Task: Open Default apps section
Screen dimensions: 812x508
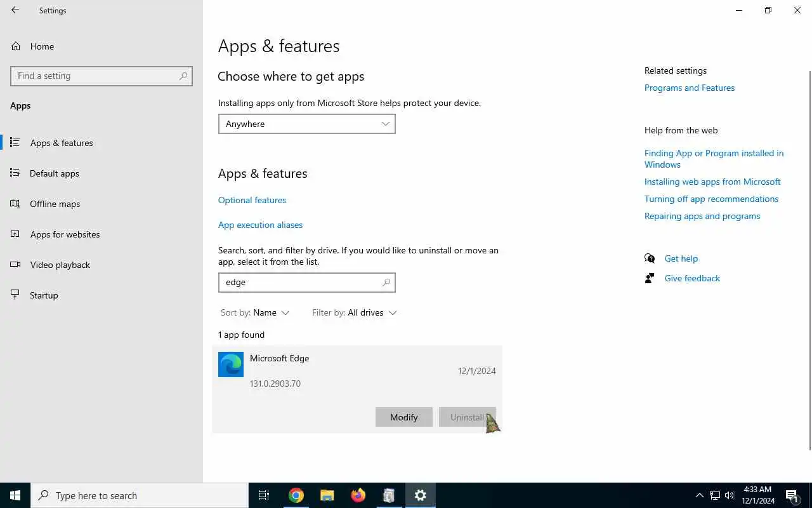Action: (x=55, y=173)
